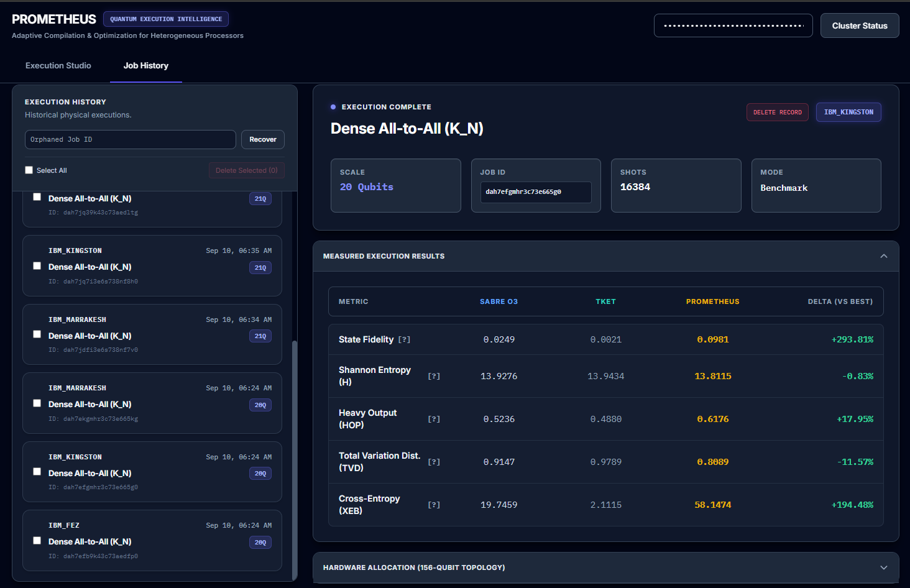Check the IBM_KINGSTON 06:35 AM job checkbox
This screenshot has height=588, width=910.
coord(37,266)
